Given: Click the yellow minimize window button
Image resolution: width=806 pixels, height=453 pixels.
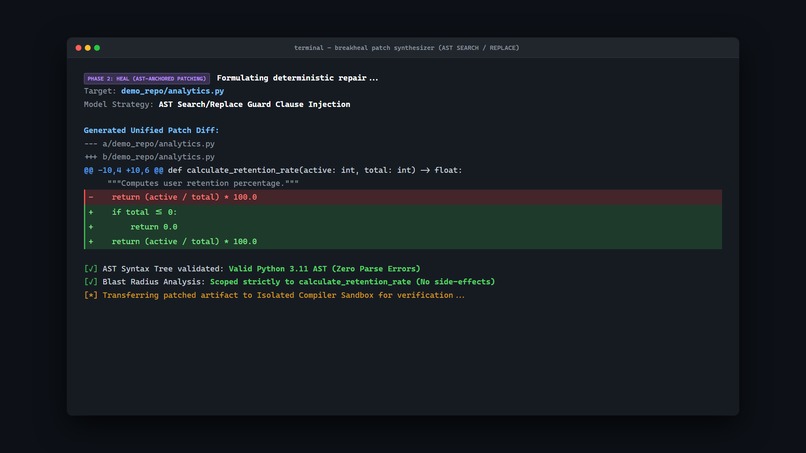Looking at the screenshot, I should (x=88, y=48).
